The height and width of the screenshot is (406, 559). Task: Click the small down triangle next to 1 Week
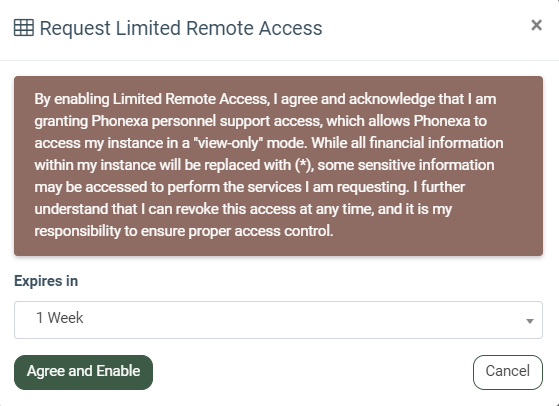(x=530, y=321)
